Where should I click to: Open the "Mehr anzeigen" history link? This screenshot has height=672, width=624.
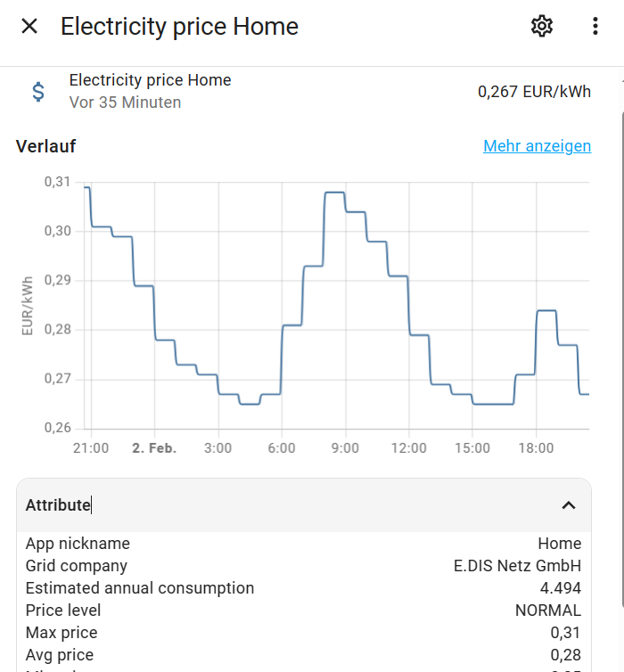(x=537, y=146)
